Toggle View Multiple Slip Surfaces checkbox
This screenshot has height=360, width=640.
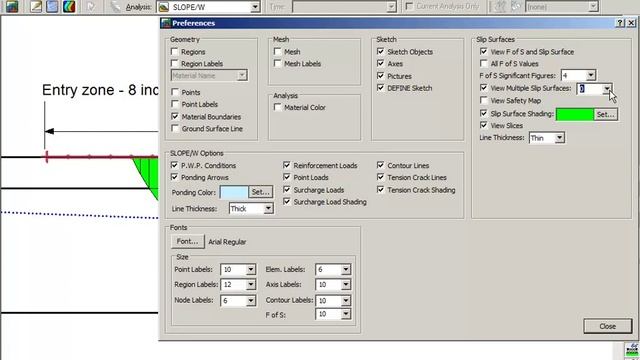point(484,88)
